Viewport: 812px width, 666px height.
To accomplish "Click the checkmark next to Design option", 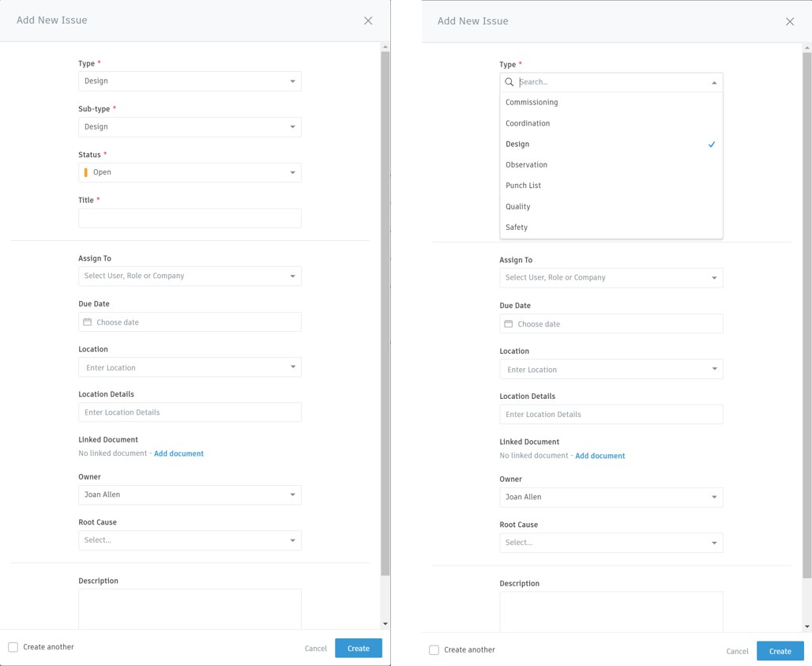I will pos(712,145).
